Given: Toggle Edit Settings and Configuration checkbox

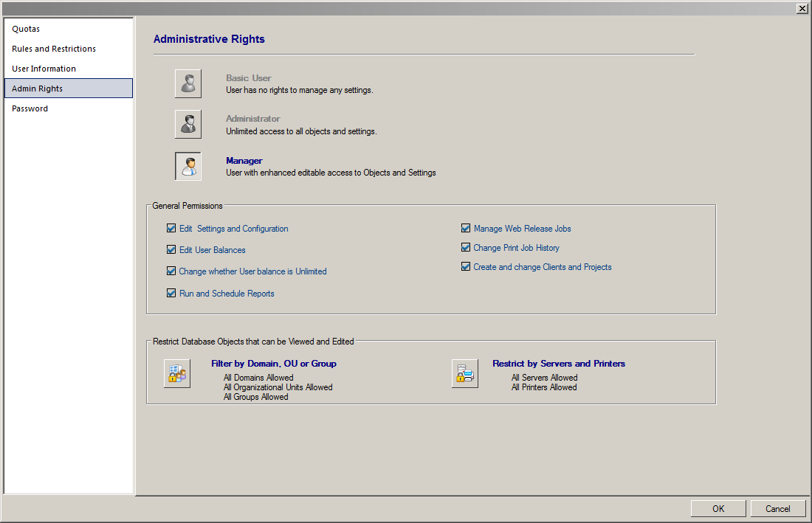Looking at the screenshot, I should click(171, 228).
